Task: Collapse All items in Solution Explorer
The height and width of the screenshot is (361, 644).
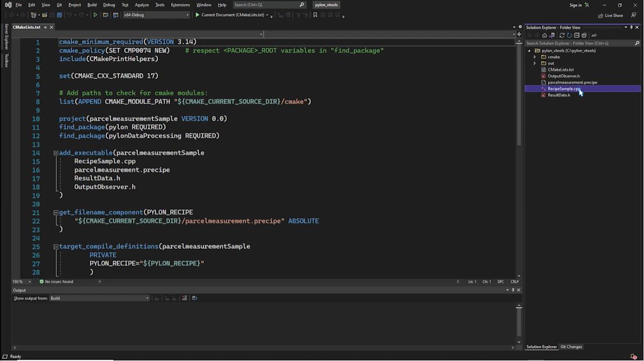Action: [x=577, y=35]
